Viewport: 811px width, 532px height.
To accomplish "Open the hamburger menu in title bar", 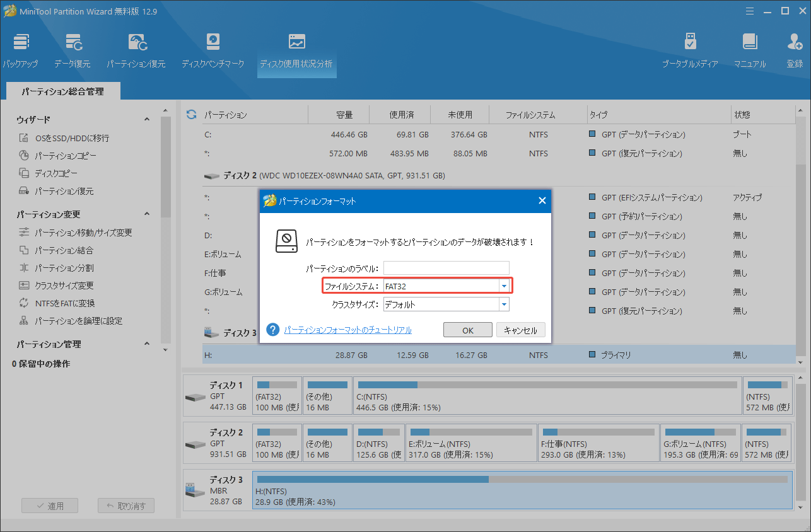I will coord(750,11).
